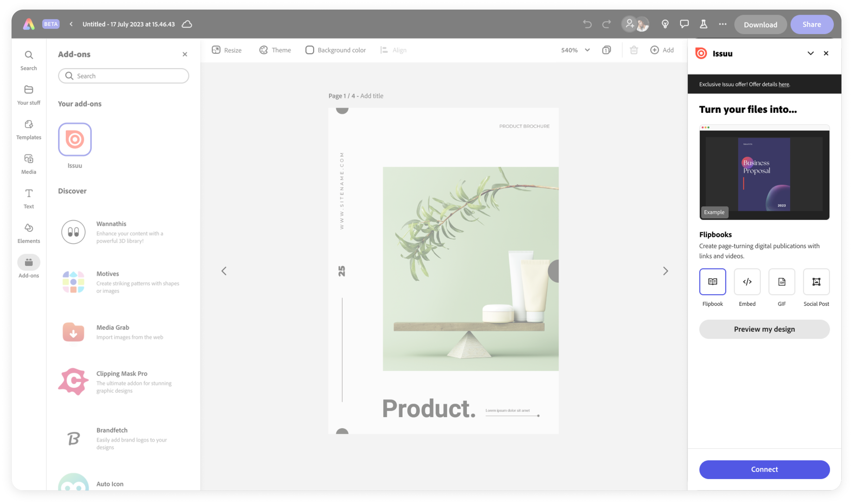The width and height of the screenshot is (853, 504).
Task: Click the Add-ons search field
Action: coord(124,76)
